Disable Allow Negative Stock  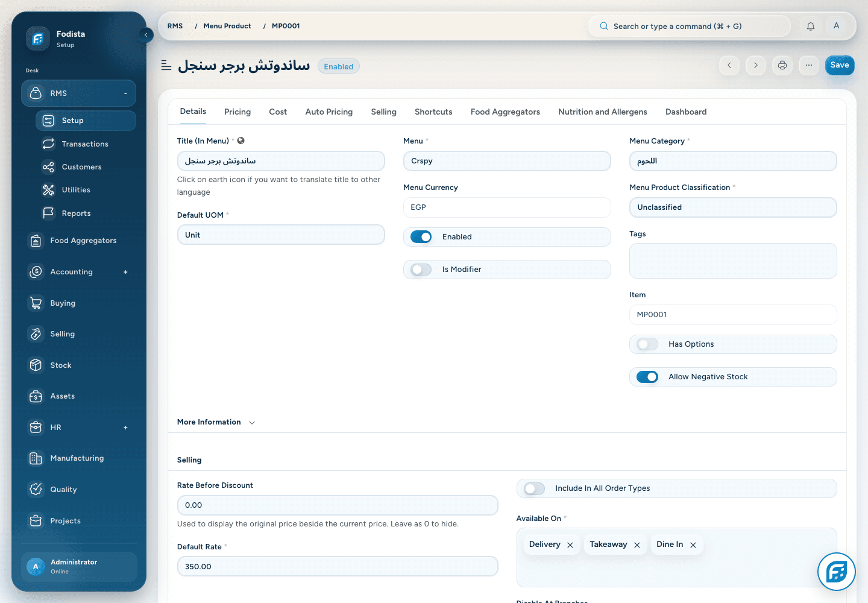[647, 377]
